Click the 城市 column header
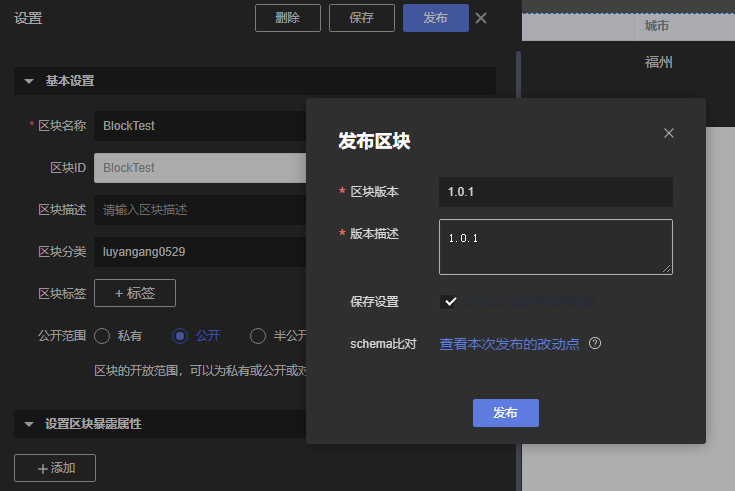Viewport: 735px width, 491px height. 657,26
